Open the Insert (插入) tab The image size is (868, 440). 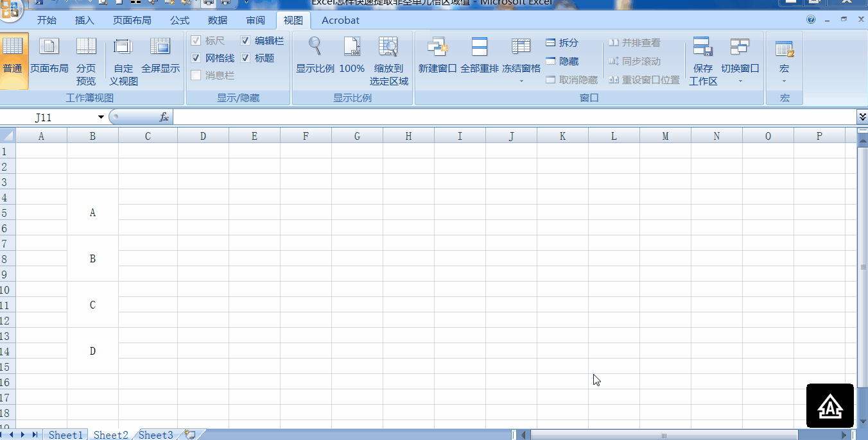point(85,20)
